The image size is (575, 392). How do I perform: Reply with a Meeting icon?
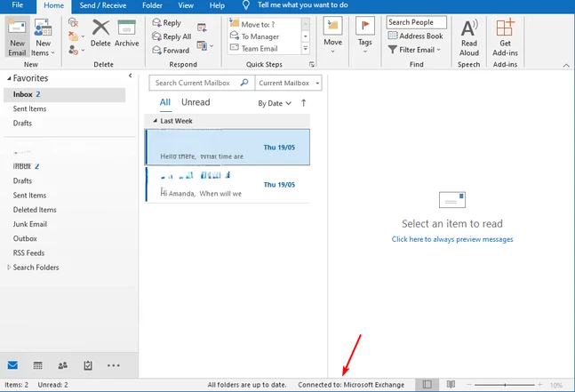point(202,28)
